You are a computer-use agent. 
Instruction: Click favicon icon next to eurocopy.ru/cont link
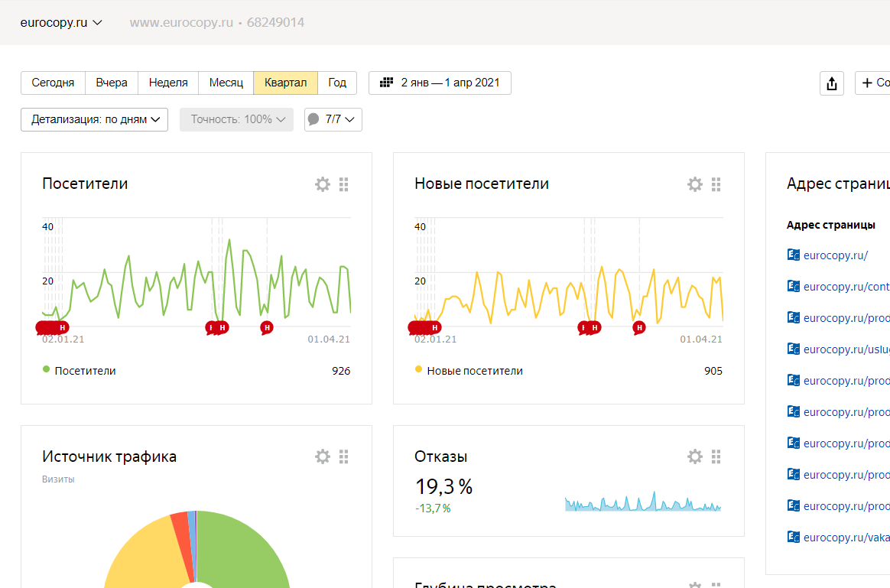793,286
